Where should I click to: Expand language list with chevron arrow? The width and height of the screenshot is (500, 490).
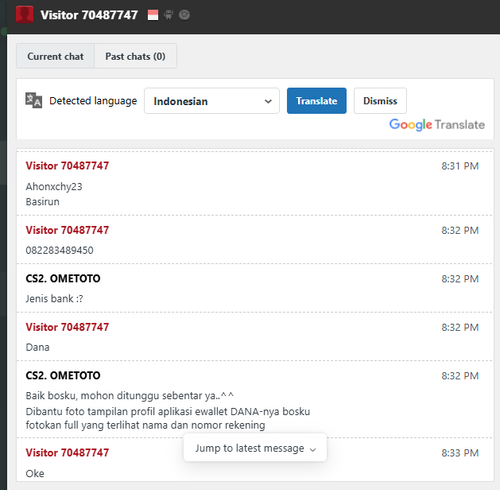coord(268,101)
